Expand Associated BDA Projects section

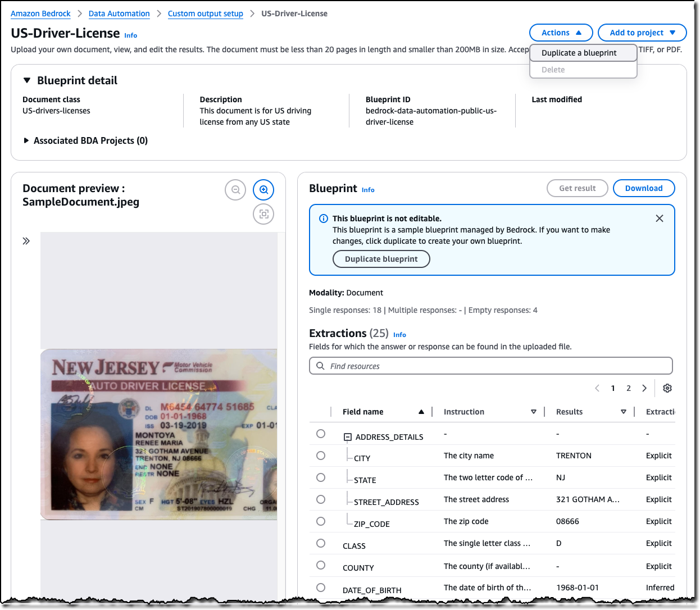(x=26, y=140)
